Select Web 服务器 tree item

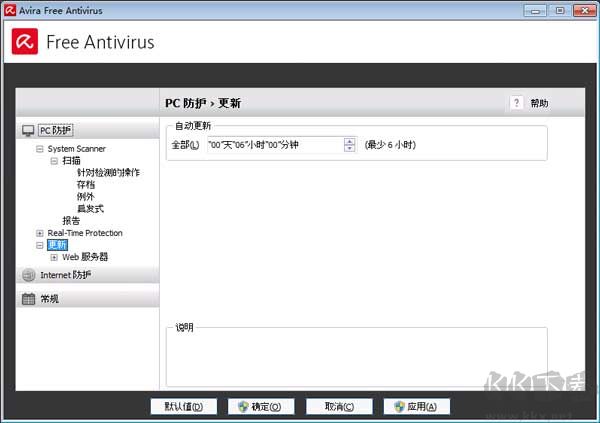(x=85, y=257)
